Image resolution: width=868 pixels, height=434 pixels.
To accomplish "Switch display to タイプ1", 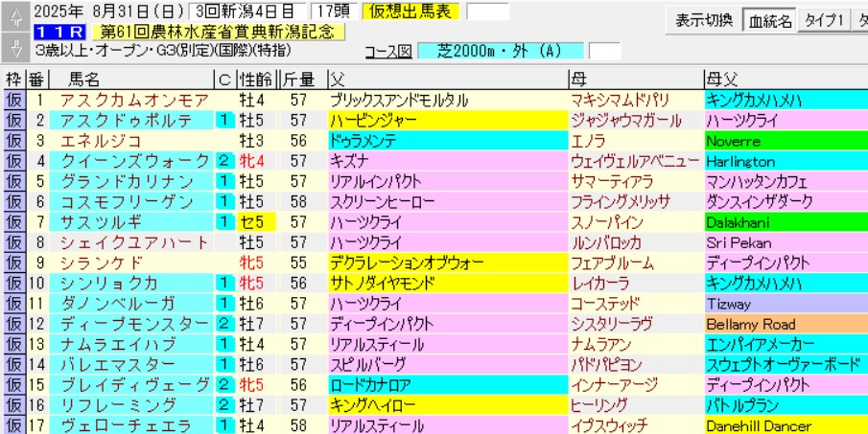I will click(824, 20).
